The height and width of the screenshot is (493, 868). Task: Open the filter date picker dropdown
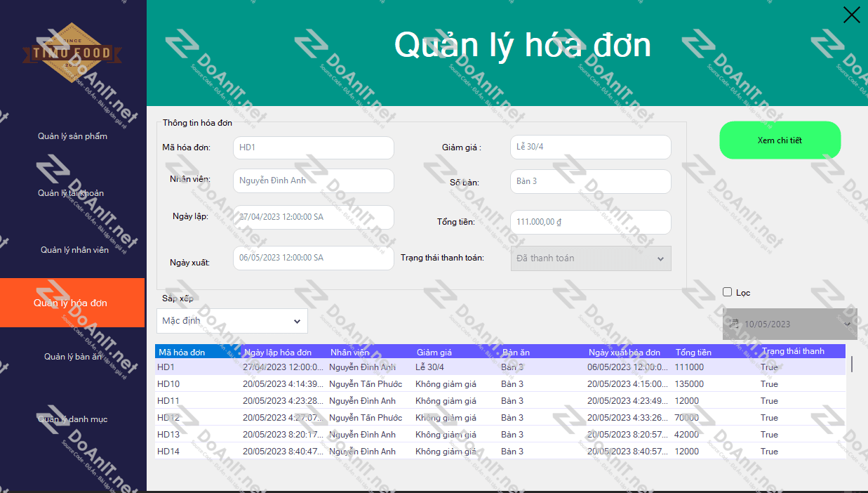point(847,324)
